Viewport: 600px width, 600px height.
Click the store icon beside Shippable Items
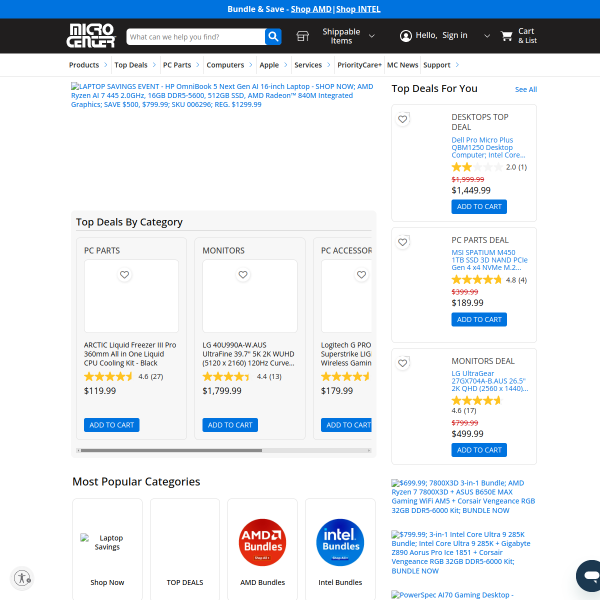tap(302, 36)
